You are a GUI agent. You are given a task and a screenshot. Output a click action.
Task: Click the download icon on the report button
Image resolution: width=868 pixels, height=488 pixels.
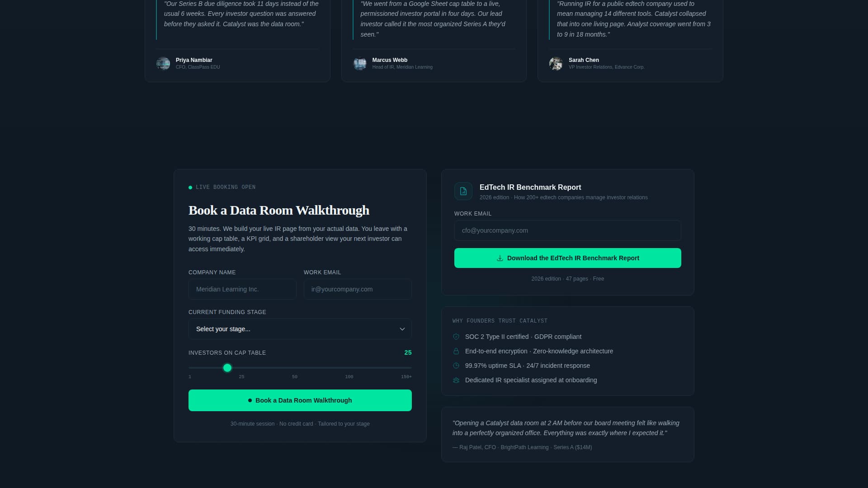[x=500, y=258]
